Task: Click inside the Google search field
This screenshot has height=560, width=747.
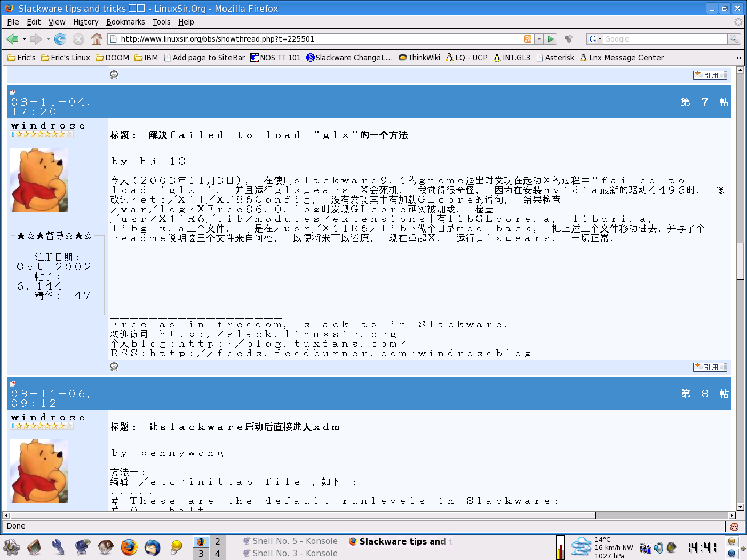Action: (x=665, y=39)
